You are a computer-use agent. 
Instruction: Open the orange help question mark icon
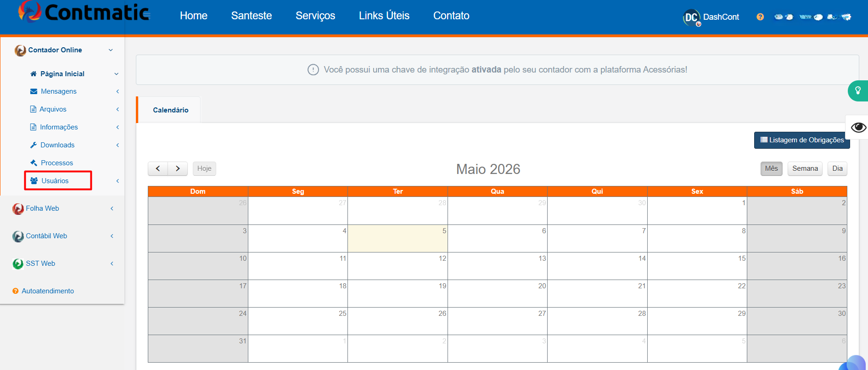pos(760,17)
